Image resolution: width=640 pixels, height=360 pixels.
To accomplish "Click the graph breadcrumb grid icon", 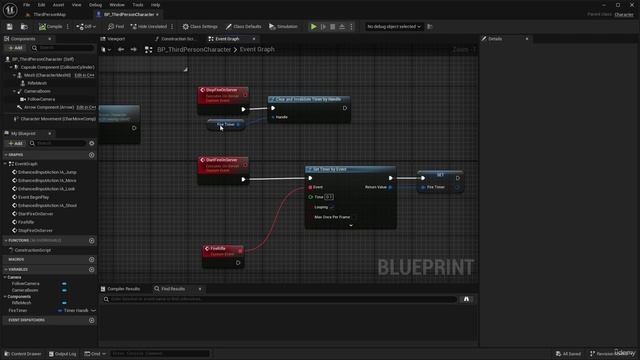I will click(x=149, y=49).
